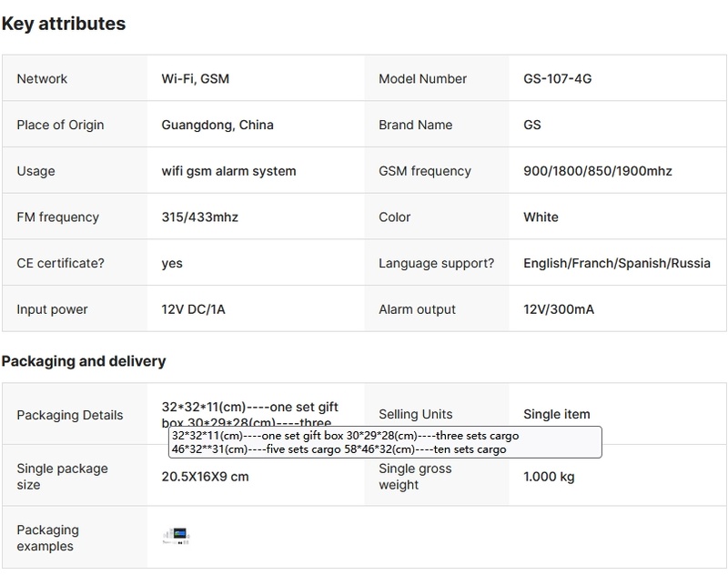Click the wifi gsm alarm system value
Viewport: 728px width, 575px height.
click(x=228, y=171)
